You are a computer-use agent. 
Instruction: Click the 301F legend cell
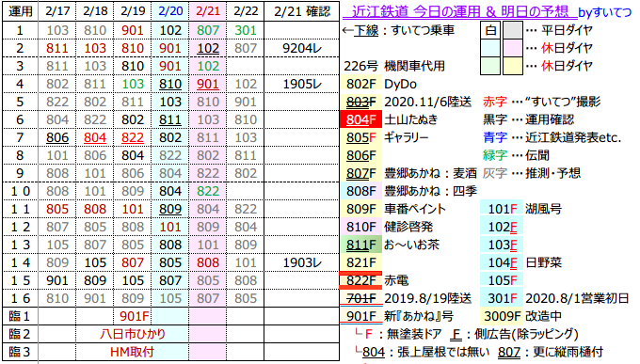click(503, 298)
